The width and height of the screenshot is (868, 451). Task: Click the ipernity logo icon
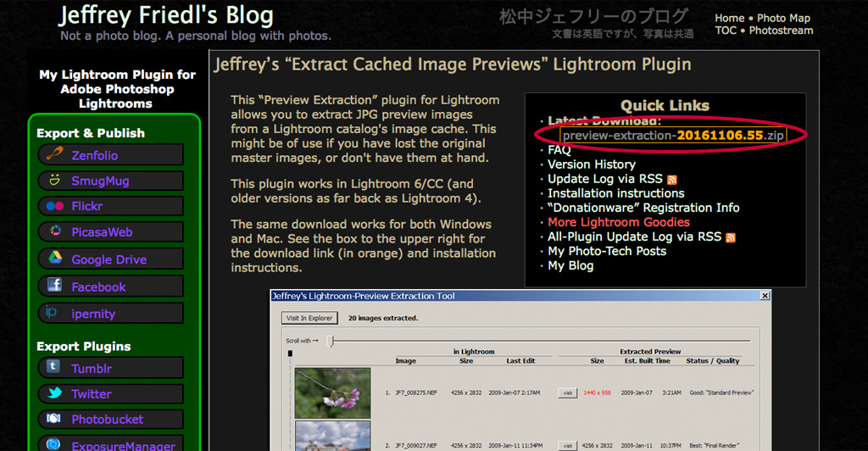[x=51, y=312]
